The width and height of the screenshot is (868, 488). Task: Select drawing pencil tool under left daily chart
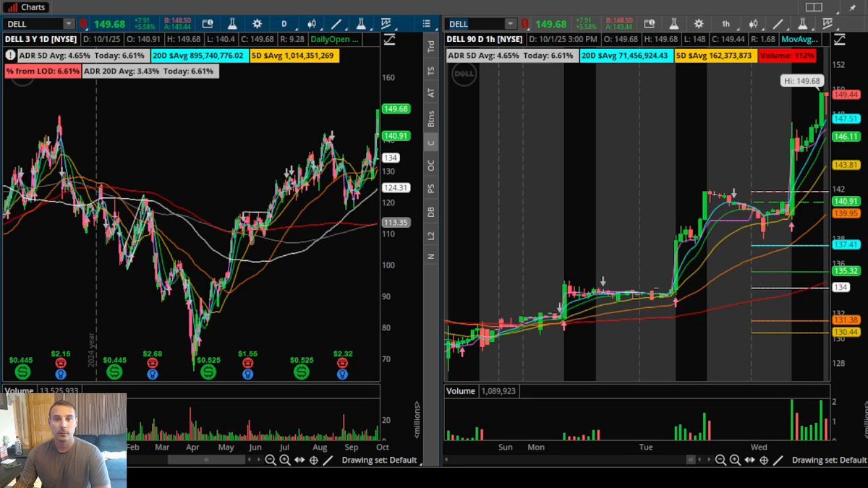pyautogui.click(x=328, y=460)
